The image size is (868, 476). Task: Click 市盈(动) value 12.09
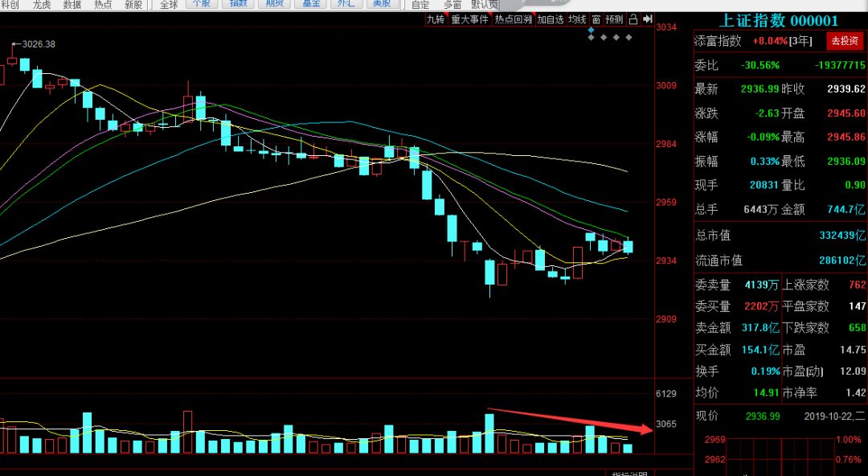(853, 371)
